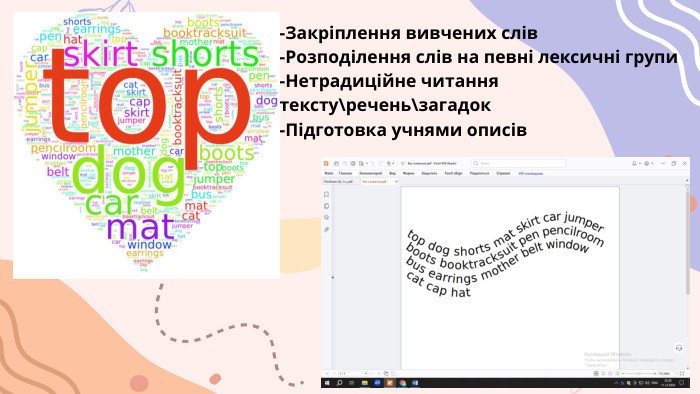This screenshot has width=700, height=394.
Task: Click the support headset chat icon
Action: tap(679, 348)
